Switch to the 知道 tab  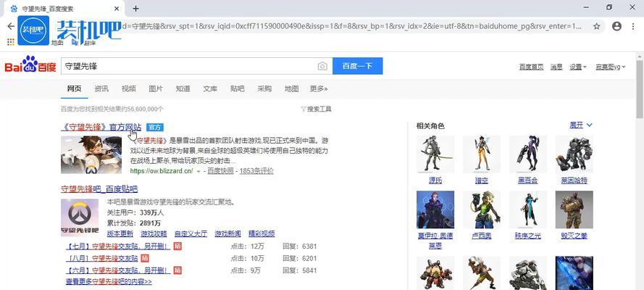[183, 88]
